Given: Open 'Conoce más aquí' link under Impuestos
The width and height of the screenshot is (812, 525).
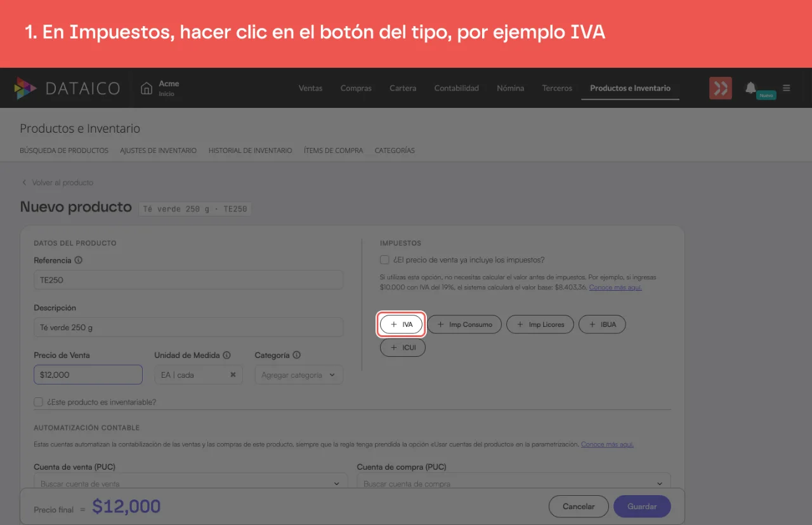Looking at the screenshot, I should 615,288.
